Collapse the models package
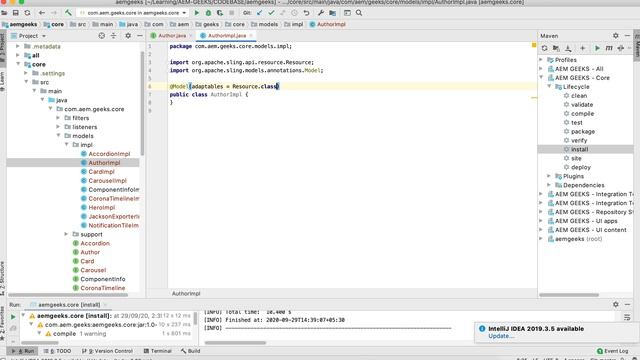Screen dimensions: 640x360 coord(58,136)
